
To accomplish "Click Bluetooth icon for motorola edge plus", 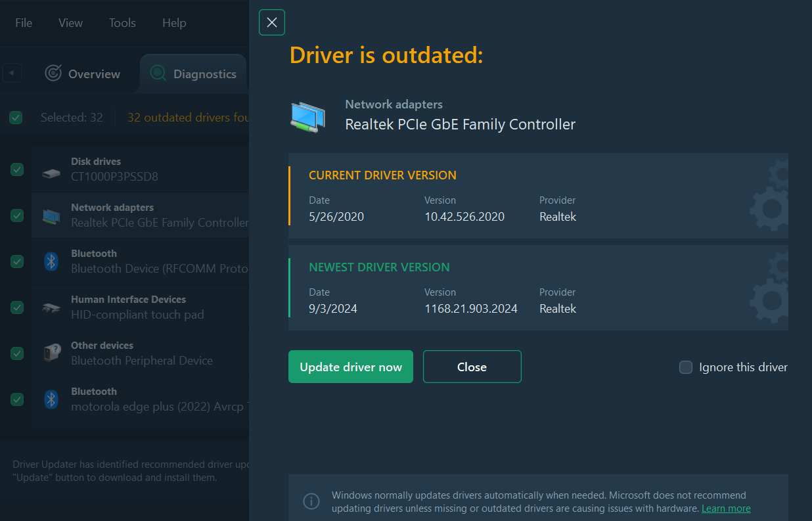I will click(x=51, y=399).
